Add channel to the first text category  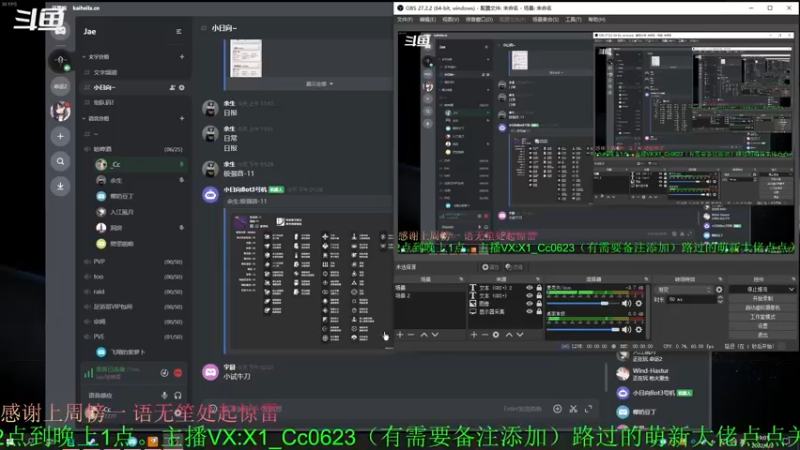182,57
